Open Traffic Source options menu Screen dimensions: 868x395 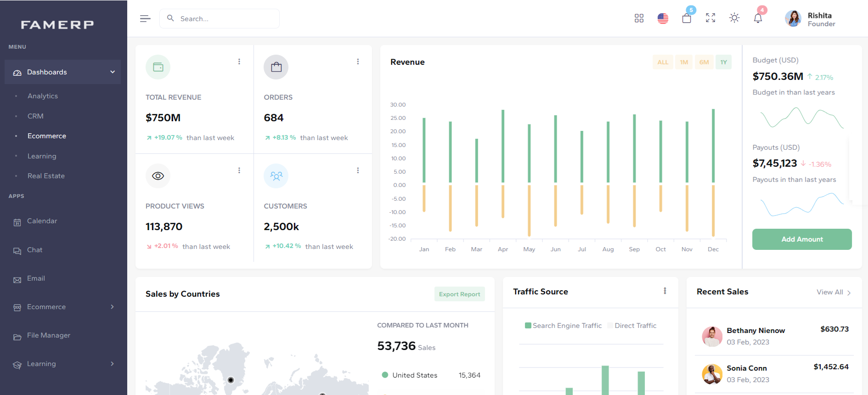click(x=665, y=291)
